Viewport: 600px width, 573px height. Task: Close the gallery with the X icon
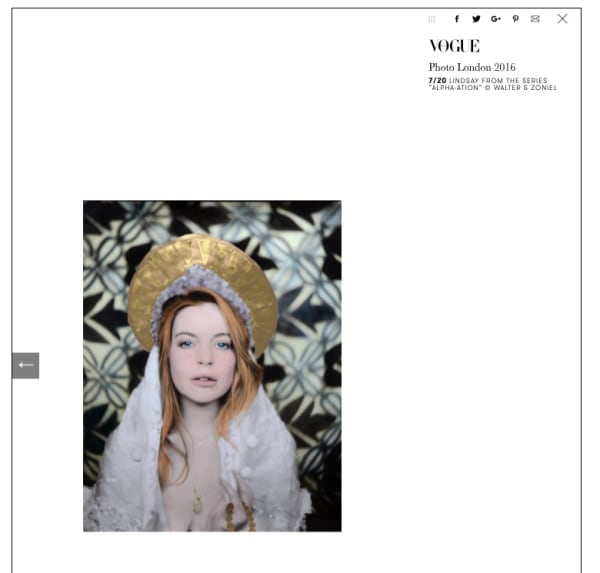(562, 18)
